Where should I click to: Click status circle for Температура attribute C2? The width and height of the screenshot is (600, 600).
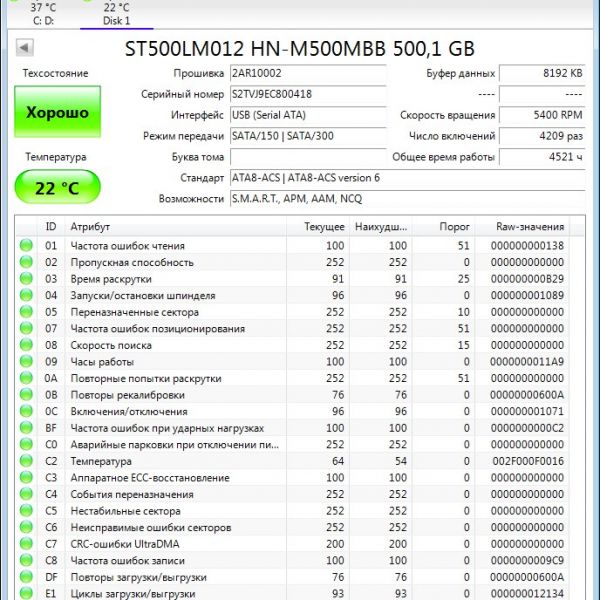point(26,461)
